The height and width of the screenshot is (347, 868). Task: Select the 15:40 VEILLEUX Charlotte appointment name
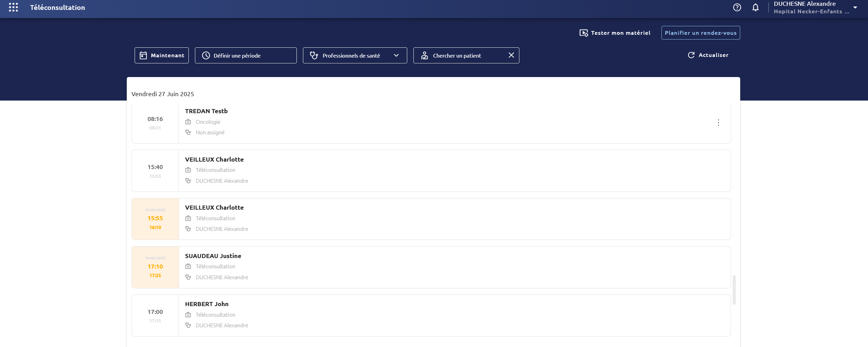tap(214, 160)
